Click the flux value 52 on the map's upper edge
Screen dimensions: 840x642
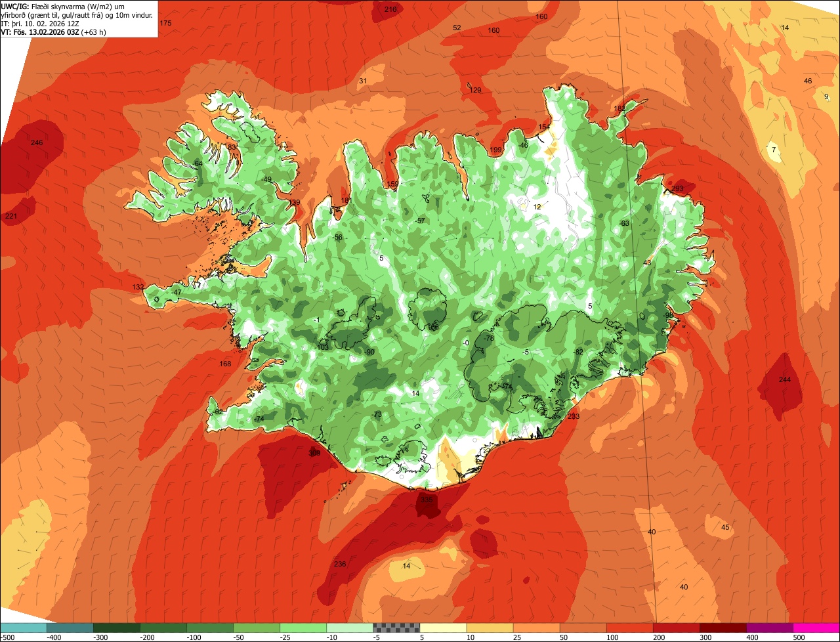point(457,28)
